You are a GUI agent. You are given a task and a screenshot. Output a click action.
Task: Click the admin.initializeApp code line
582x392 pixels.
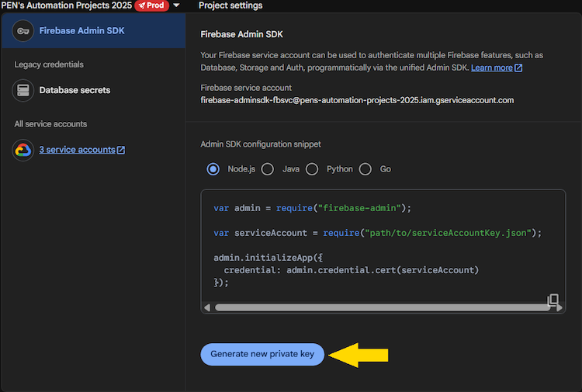268,258
